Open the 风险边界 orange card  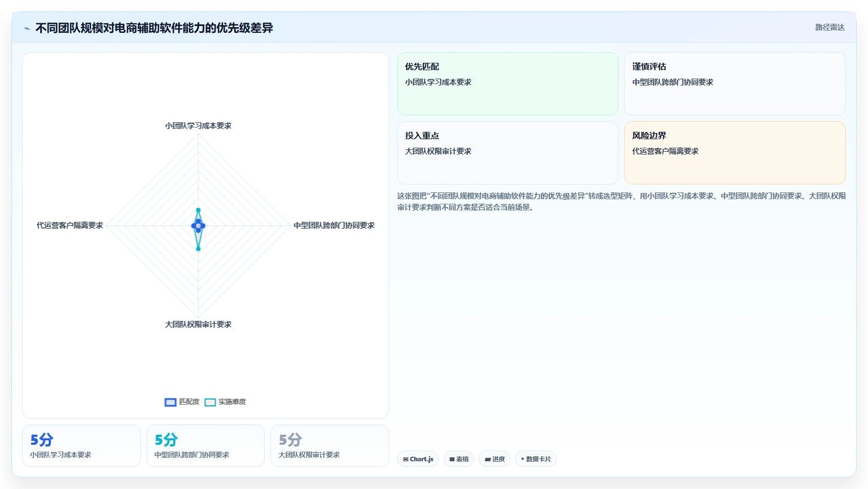[x=734, y=153]
